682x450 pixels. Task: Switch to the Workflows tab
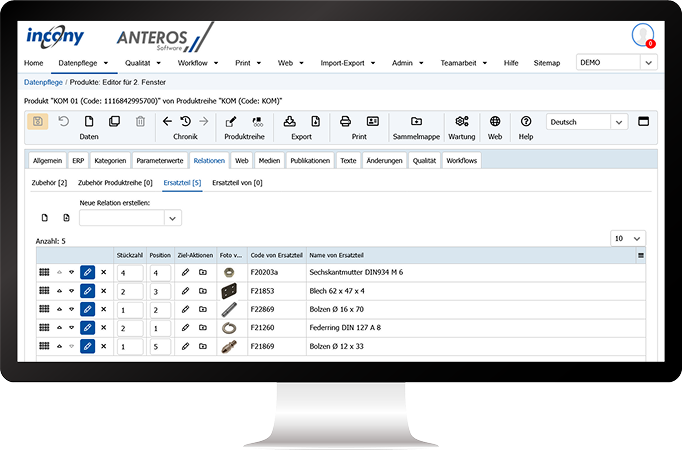[461, 160]
